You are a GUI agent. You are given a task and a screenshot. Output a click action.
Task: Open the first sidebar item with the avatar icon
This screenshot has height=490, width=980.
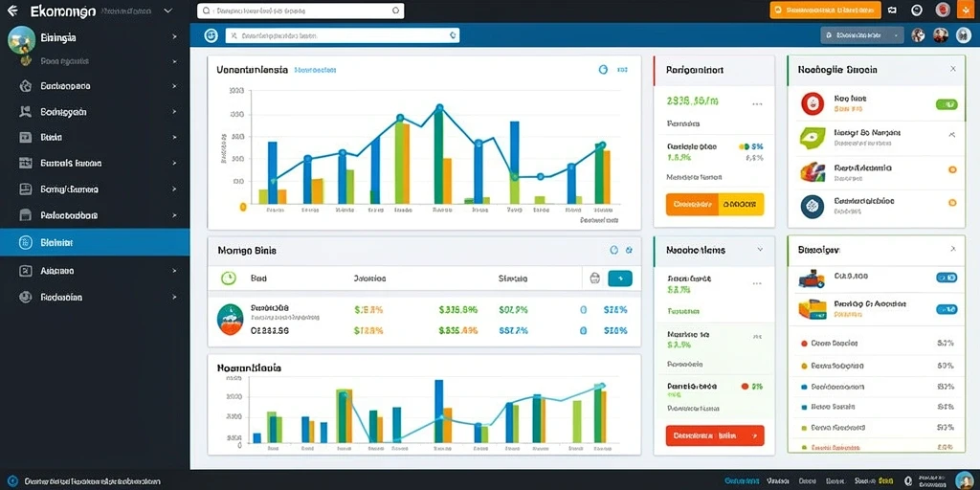tap(95, 37)
